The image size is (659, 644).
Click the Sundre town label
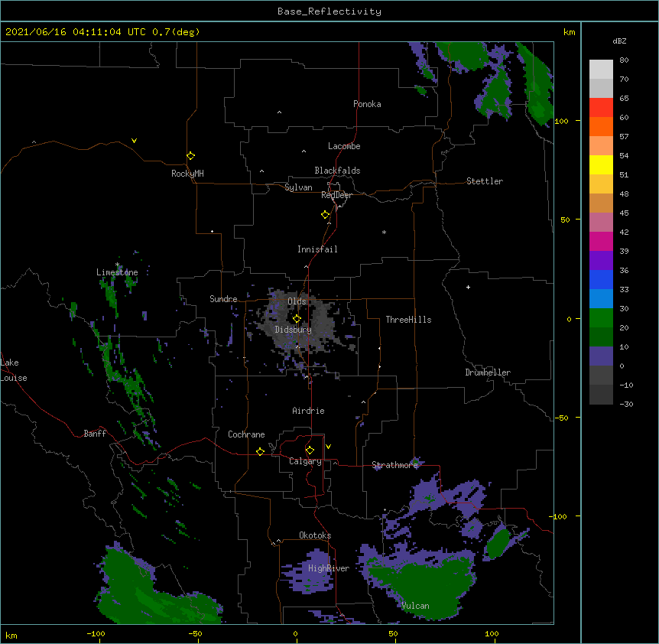click(x=223, y=299)
